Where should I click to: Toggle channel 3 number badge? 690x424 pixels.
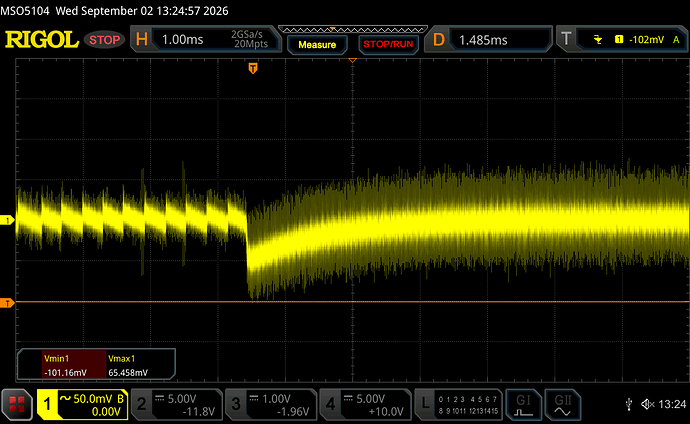tap(236, 404)
